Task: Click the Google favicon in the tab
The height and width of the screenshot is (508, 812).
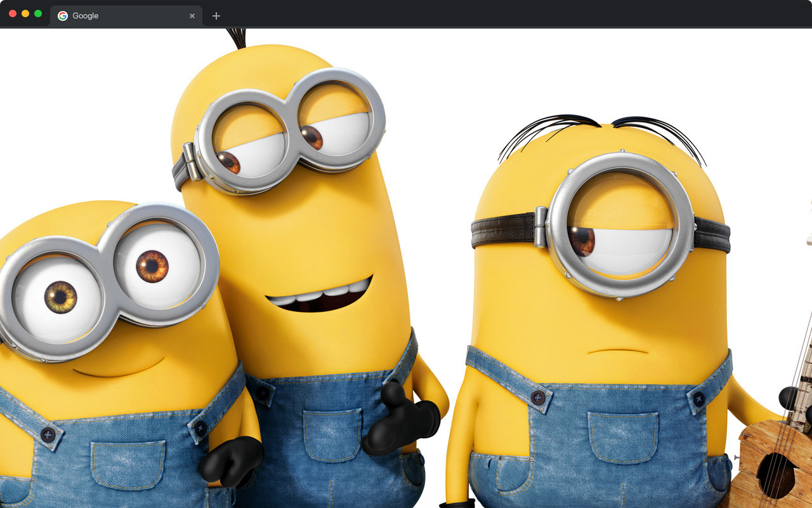Action: (x=63, y=16)
